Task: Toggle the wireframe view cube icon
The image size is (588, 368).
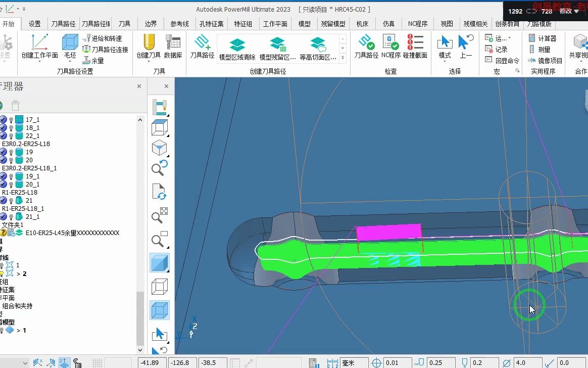Action: (160, 287)
